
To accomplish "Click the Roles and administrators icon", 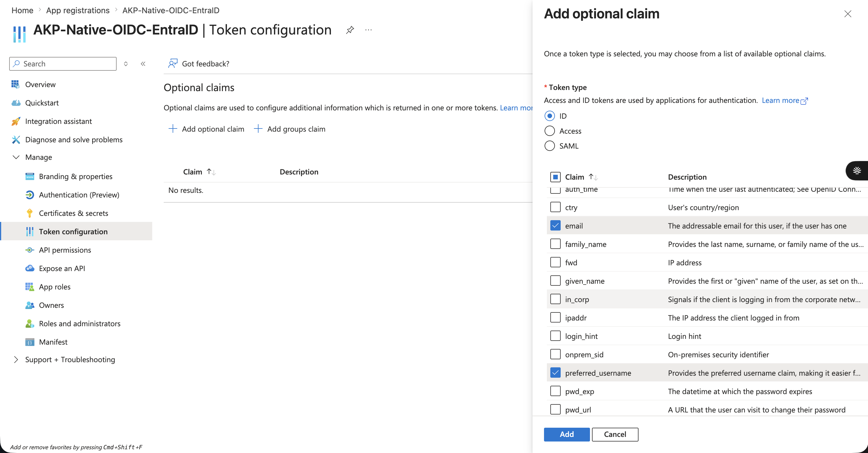I will pos(30,323).
